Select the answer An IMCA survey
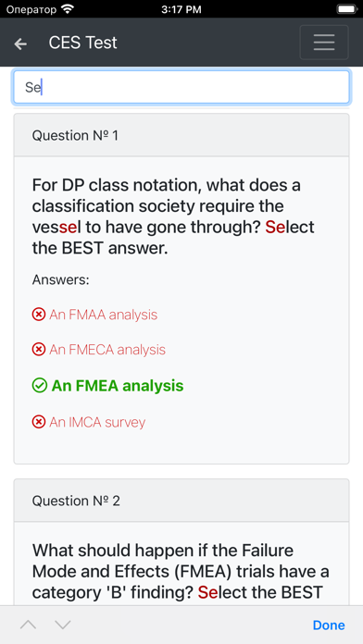Screen dimensions: 363x644 97,422
